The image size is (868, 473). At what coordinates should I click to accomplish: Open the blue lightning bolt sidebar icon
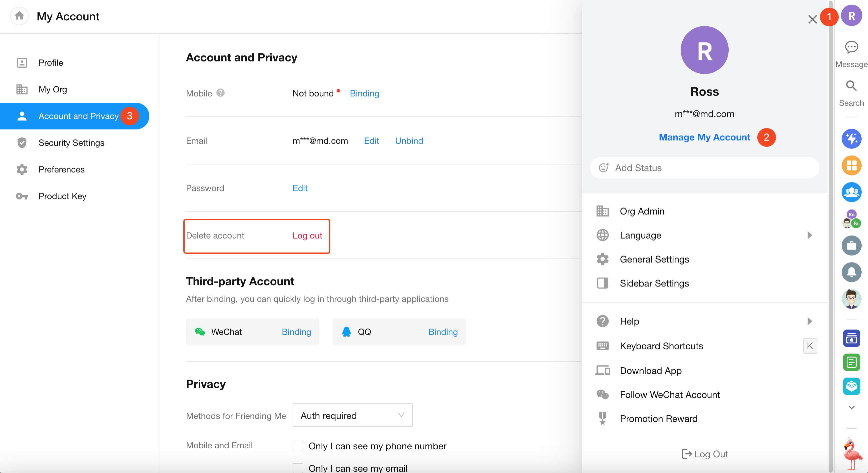click(851, 138)
